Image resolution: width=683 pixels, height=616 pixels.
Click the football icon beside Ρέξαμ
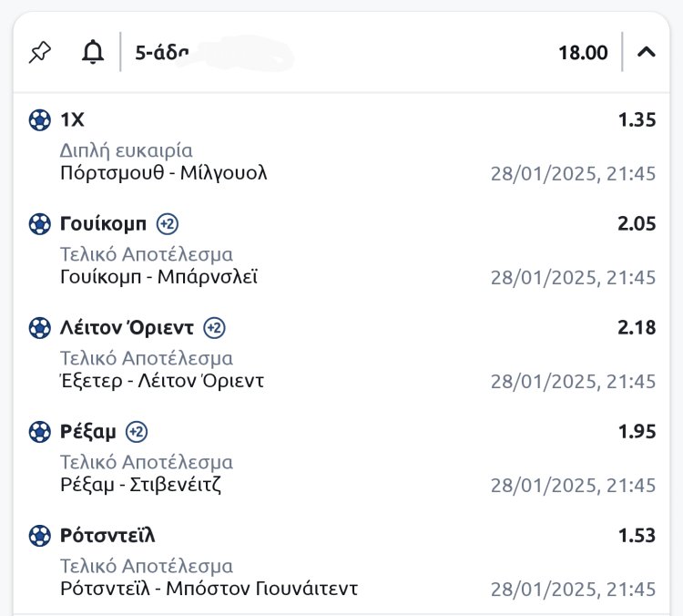click(x=39, y=431)
